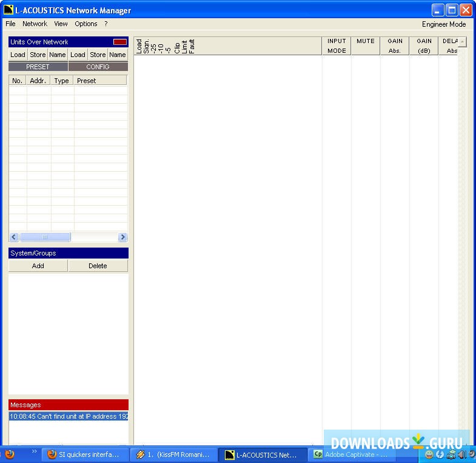The image size is (476, 463).
Task: Click the CONFIG section label
Action: pos(98,67)
